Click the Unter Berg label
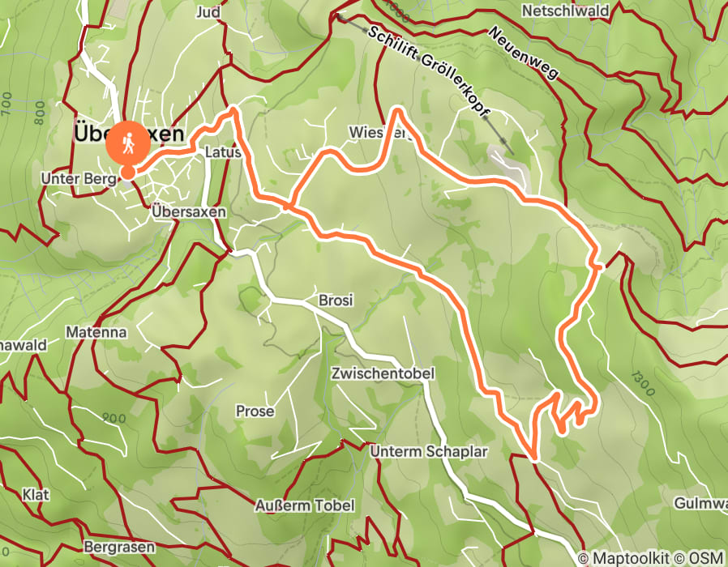The width and height of the screenshot is (728, 567). click(79, 178)
